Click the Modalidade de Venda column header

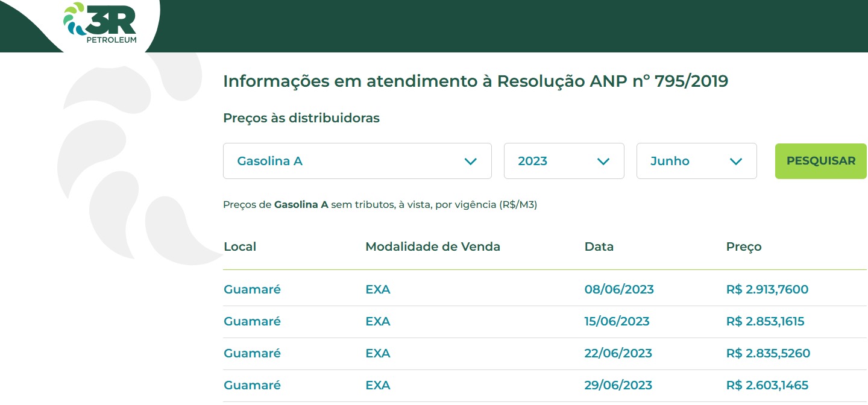click(x=433, y=246)
